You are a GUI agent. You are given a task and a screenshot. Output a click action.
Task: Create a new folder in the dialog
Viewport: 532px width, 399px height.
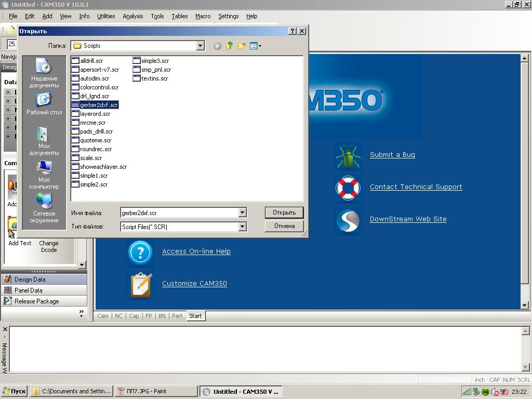click(x=241, y=46)
